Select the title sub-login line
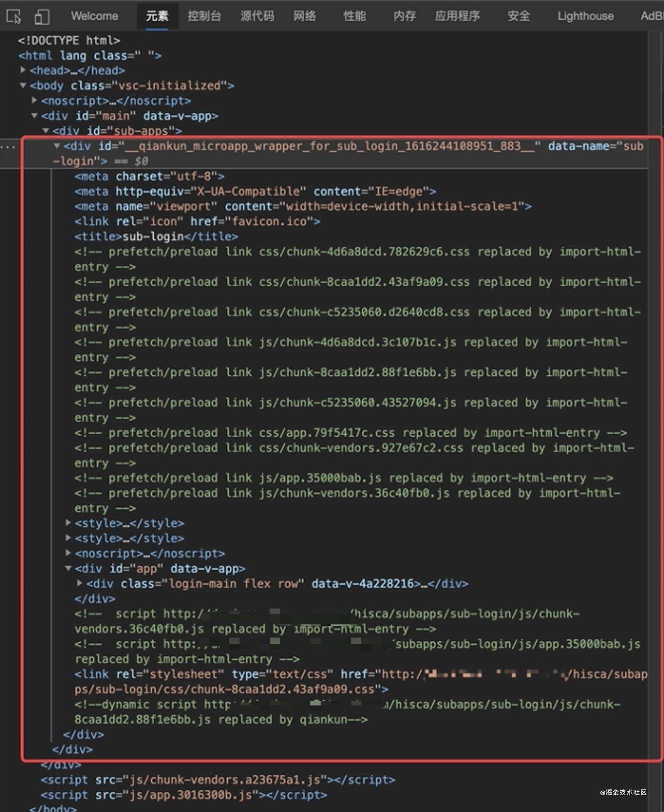 156,237
